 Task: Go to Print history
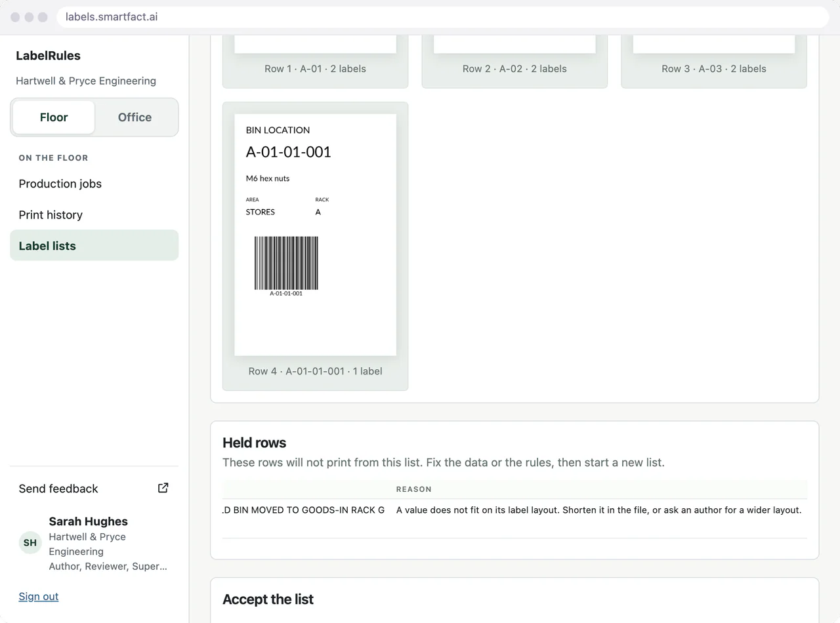(94, 214)
